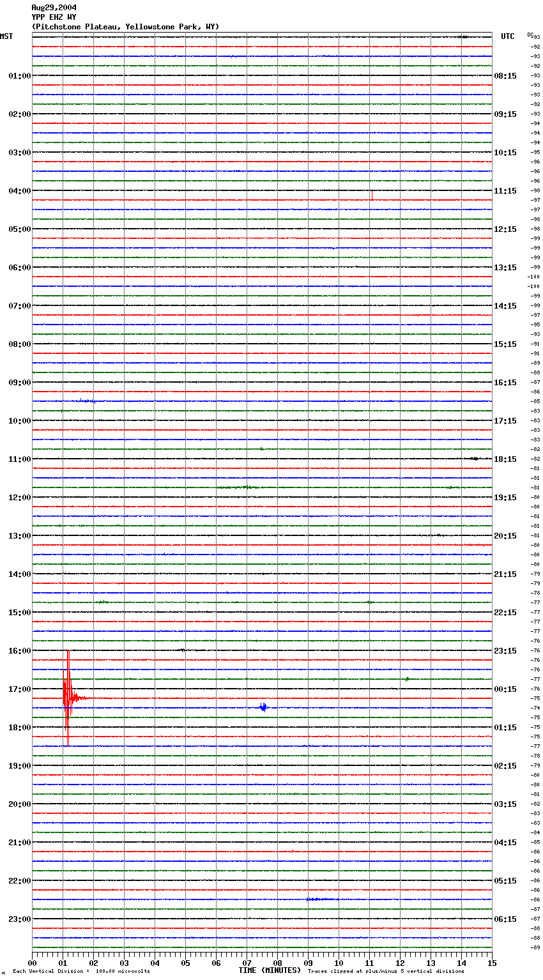Screen dimensions: 543x980
Task: Click the 03:00 MST time label
Action: point(20,153)
